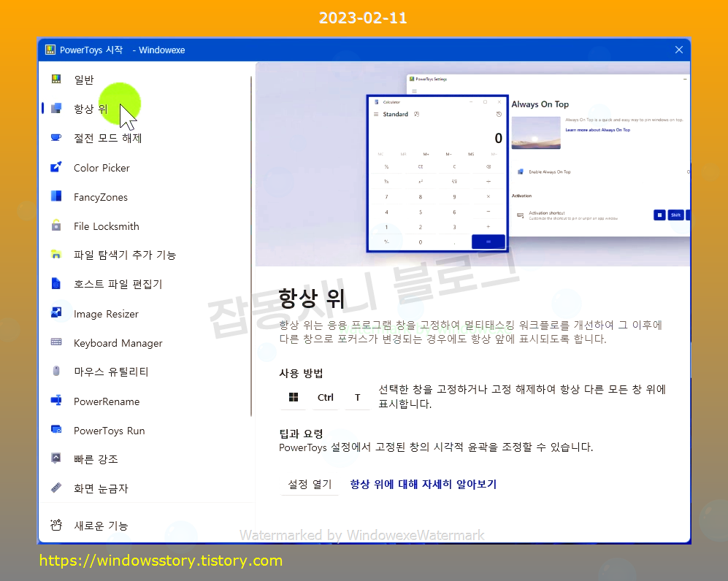Click the 항상 위 icon in sidebar
Image resolution: width=728 pixels, height=581 pixels.
pos(56,108)
